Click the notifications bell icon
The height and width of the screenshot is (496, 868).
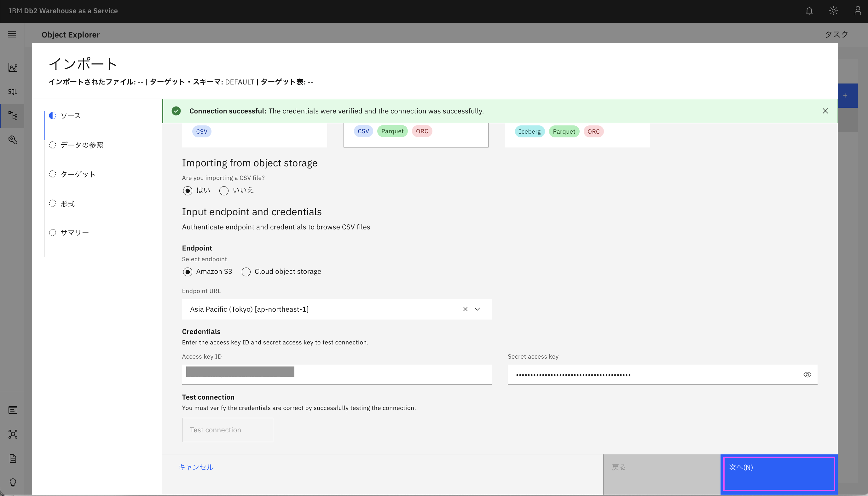(x=809, y=11)
